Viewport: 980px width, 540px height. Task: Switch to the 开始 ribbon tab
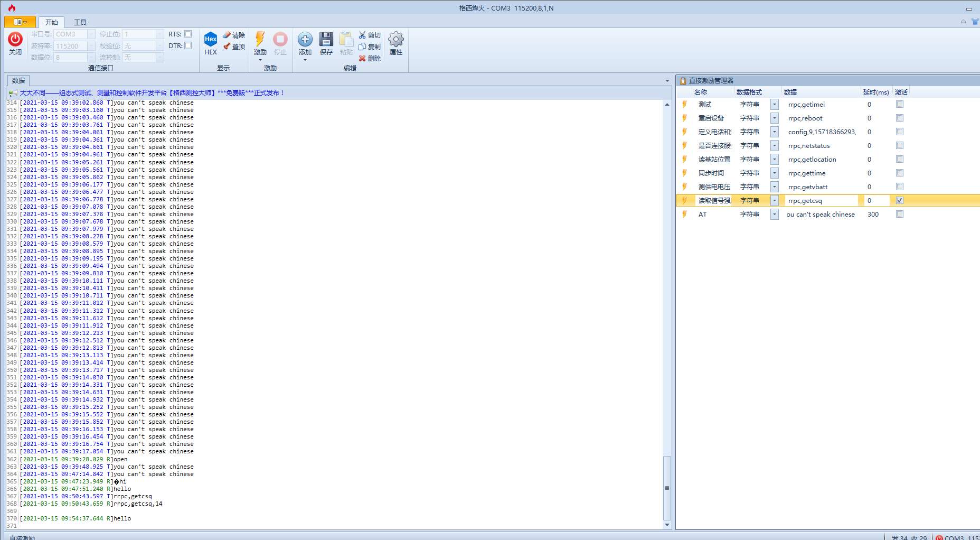pos(52,22)
